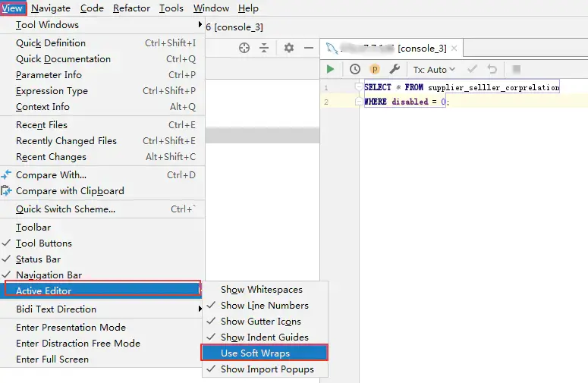Expand Bidi Text Direction submenu
Image resolution: width=588 pixels, height=383 pixels.
pyautogui.click(x=102, y=309)
